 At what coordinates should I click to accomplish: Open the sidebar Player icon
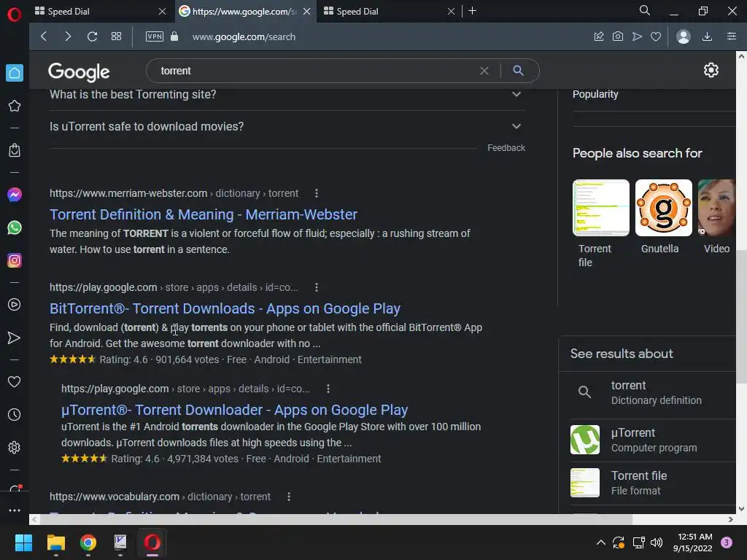pos(15,305)
